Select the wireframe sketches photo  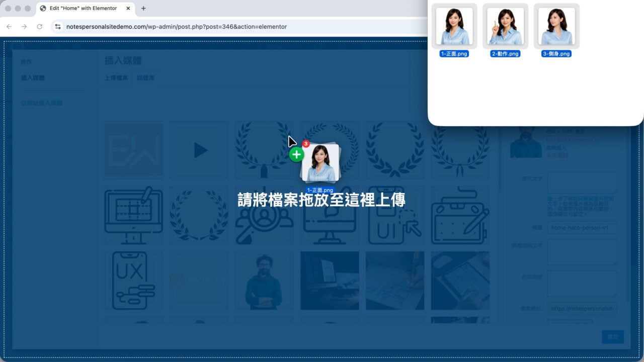pyautogui.click(x=395, y=281)
